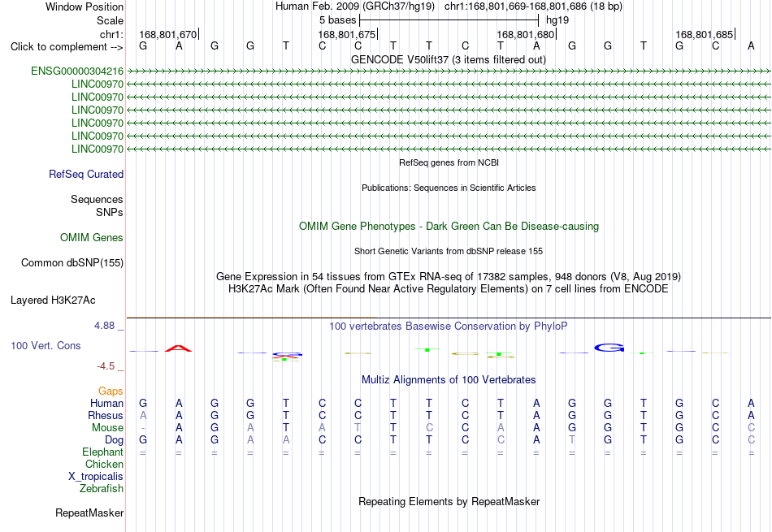This screenshot has width=772, height=532.
Task: Click the SNPs track label
Action: (110, 212)
